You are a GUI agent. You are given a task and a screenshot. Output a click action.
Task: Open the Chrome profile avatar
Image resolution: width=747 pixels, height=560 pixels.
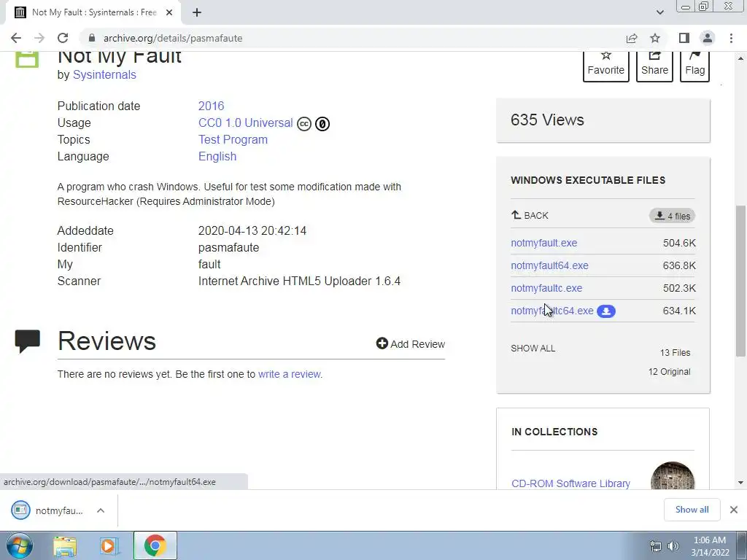click(x=708, y=38)
